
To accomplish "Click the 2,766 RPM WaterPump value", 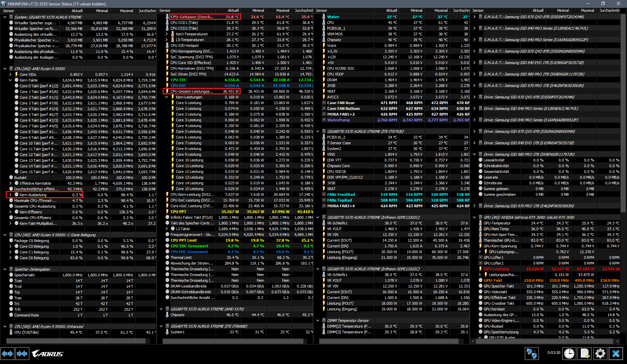I will tap(387, 120).
